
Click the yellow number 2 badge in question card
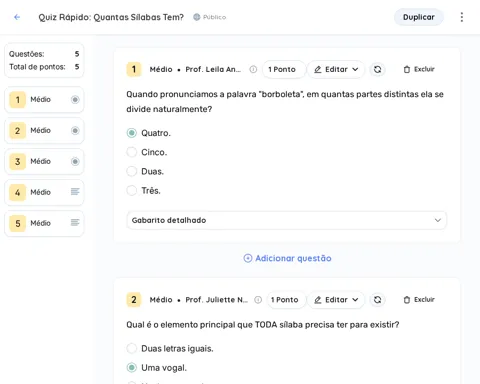(134, 300)
